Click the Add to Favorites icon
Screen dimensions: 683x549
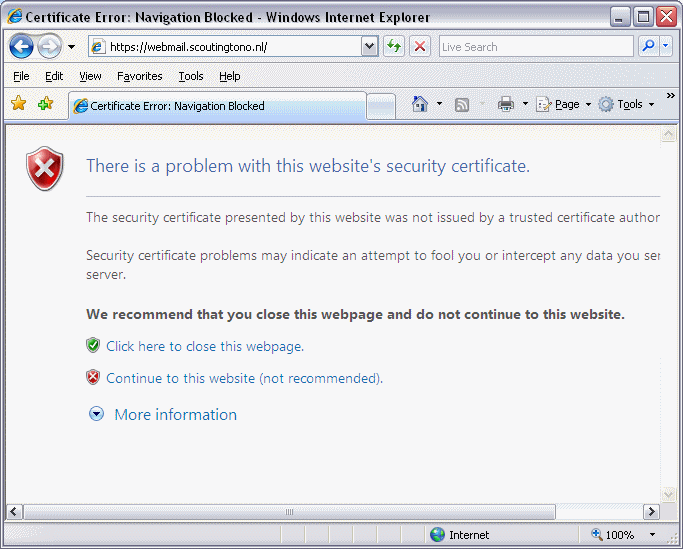[45, 104]
